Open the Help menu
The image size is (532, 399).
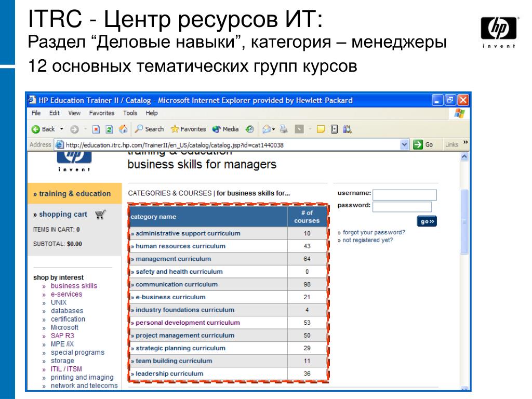coord(152,113)
